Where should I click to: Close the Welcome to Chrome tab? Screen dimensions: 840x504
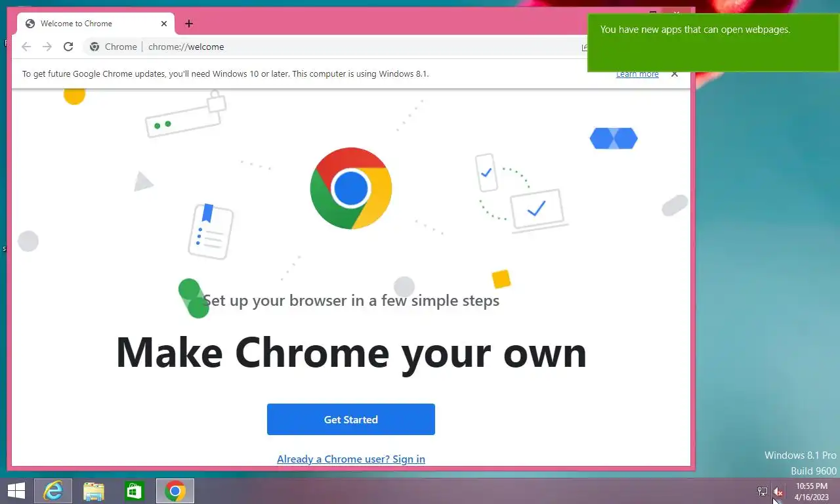(164, 24)
